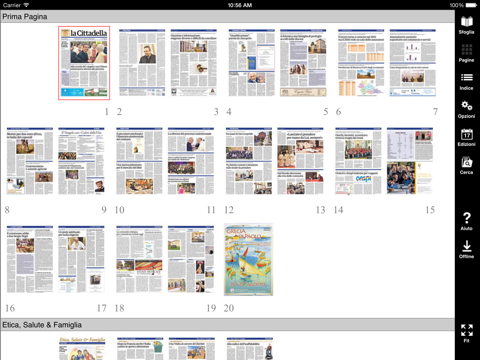
Task: Open page 8 thumbnail
Action: [30, 161]
